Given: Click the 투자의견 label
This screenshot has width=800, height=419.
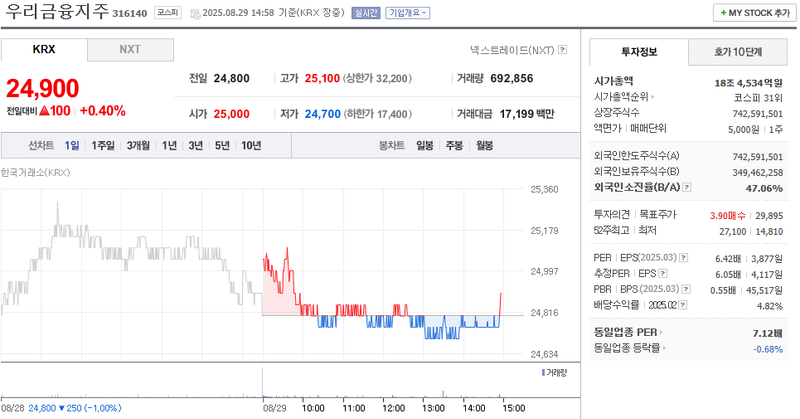Looking at the screenshot, I should (612, 214).
